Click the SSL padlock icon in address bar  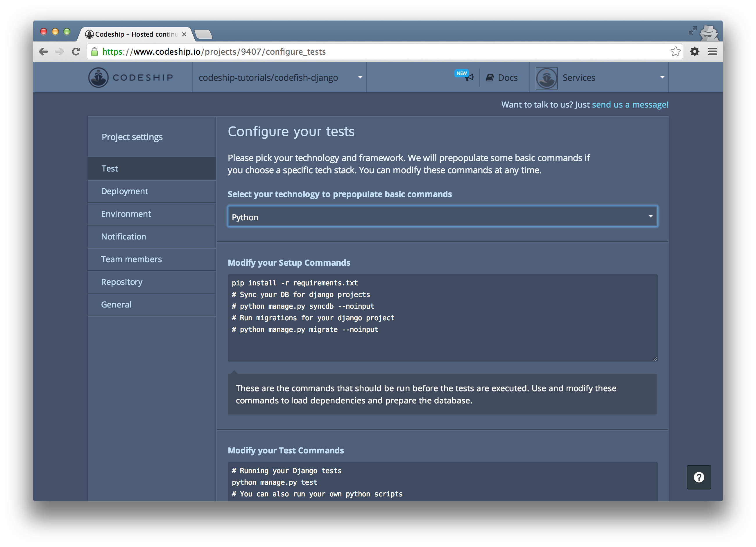click(95, 52)
